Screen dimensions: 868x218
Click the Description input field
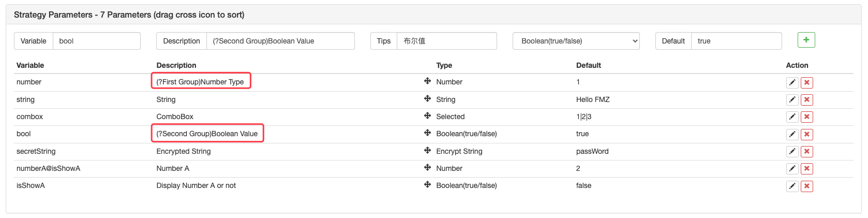coord(280,41)
